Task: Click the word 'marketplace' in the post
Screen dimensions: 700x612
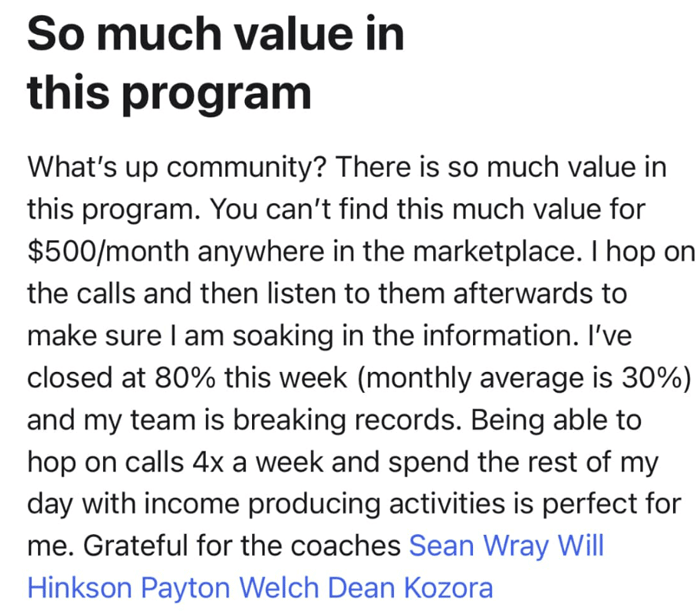Action: pyautogui.click(x=494, y=251)
